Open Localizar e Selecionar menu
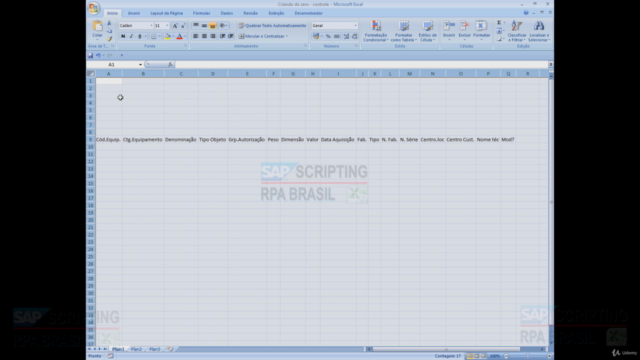Image resolution: width=640 pixels, height=360 pixels. (x=539, y=31)
